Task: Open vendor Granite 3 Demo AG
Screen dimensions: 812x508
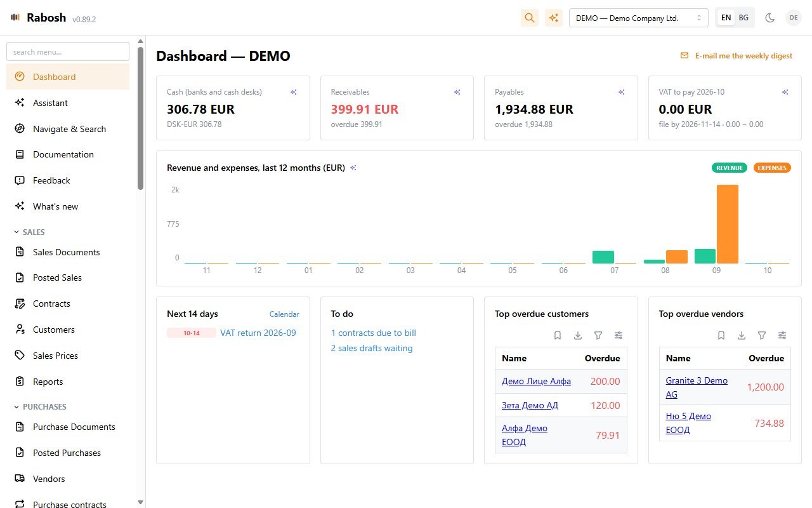Action: (697, 387)
